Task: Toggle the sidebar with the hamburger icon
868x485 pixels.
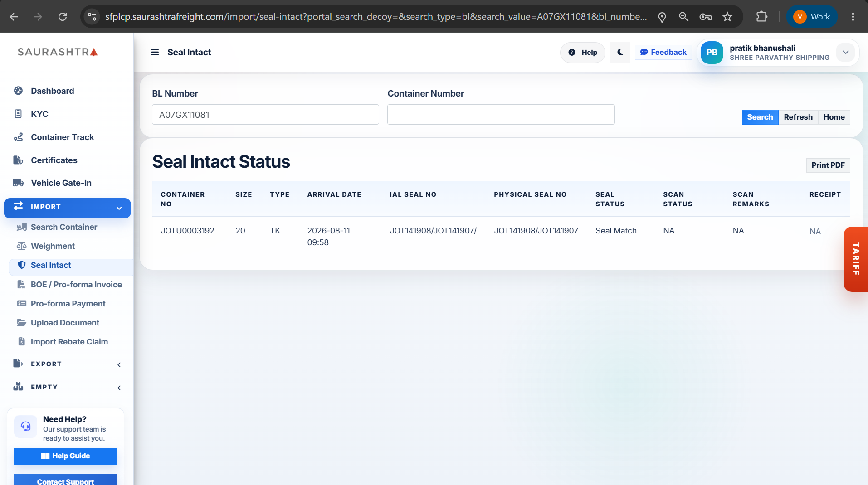Action: click(x=155, y=52)
